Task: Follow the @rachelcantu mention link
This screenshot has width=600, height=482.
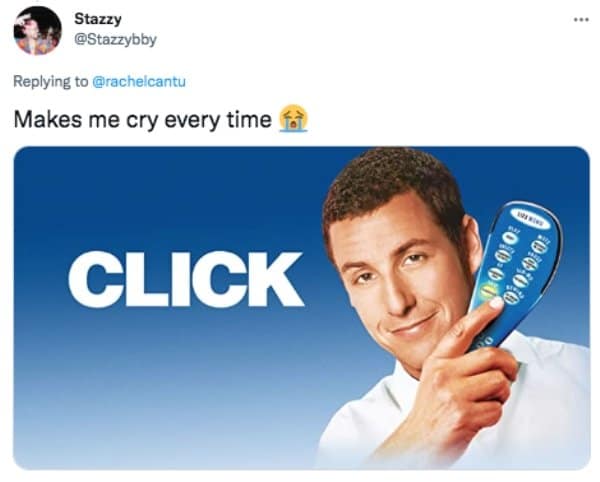Action: click(x=139, y=81)
